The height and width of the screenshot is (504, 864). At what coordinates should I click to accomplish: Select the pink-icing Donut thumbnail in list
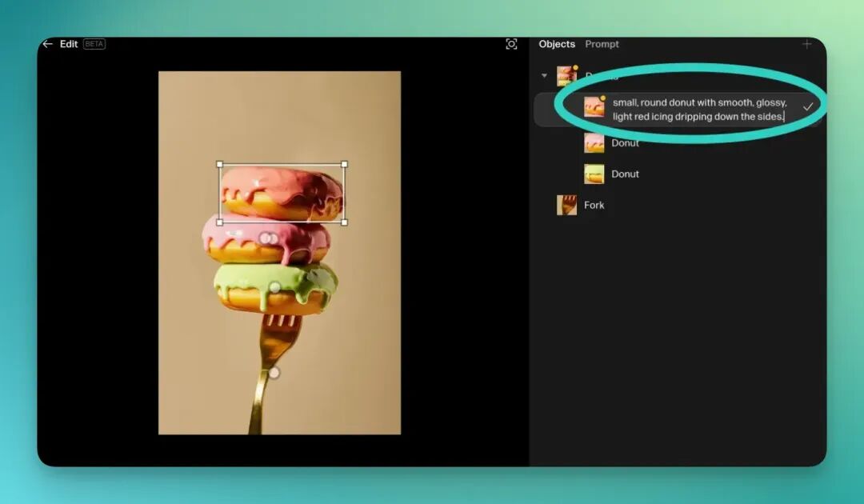point(594,143)
